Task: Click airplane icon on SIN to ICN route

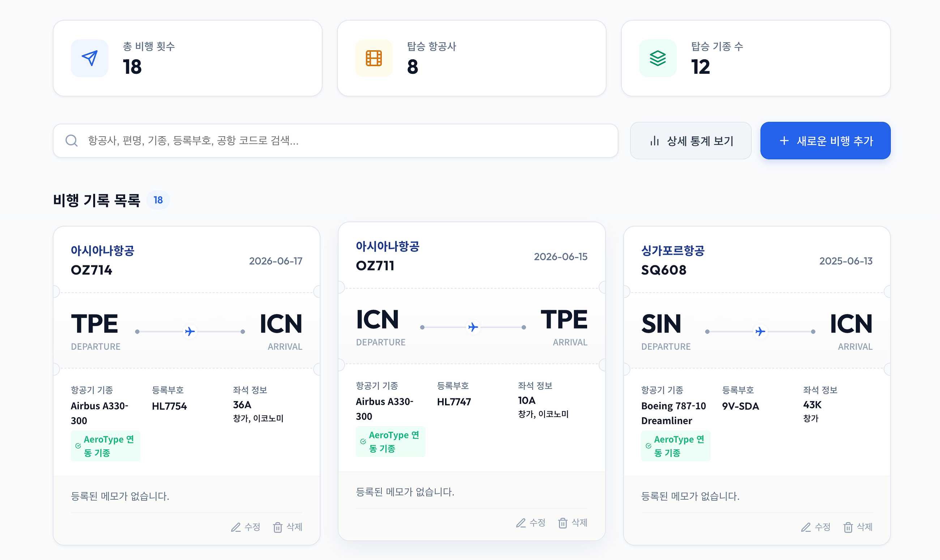Action: (760, 331)
